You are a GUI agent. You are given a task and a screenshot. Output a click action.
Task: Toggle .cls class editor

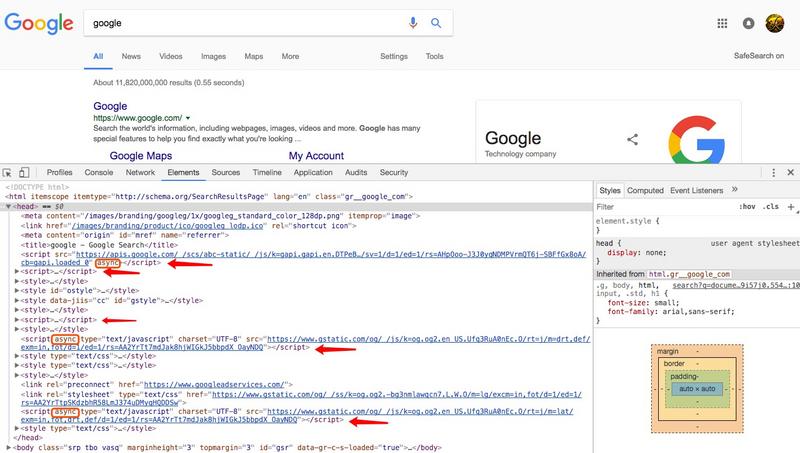pos(770,207)
